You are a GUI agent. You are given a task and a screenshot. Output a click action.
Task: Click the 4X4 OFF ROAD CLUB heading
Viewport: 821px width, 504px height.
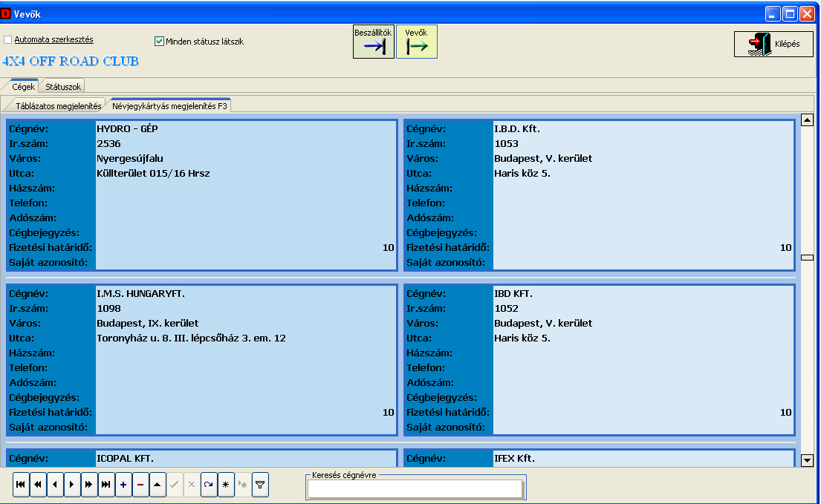[71, 61]
